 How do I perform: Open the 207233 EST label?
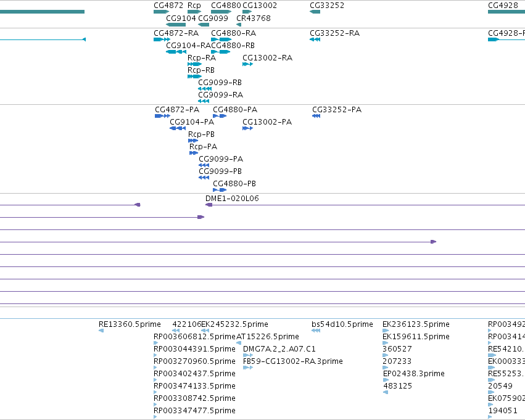pos(397,361)
